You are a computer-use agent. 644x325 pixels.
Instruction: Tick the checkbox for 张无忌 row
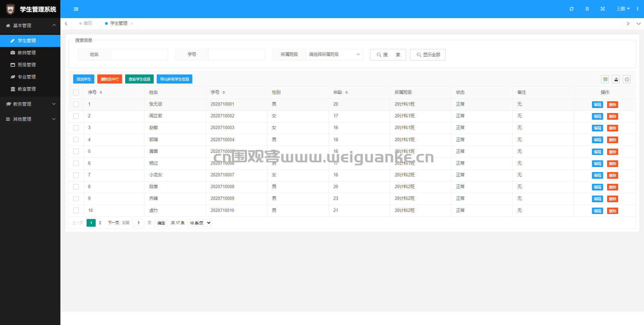[x=76, y=104]
